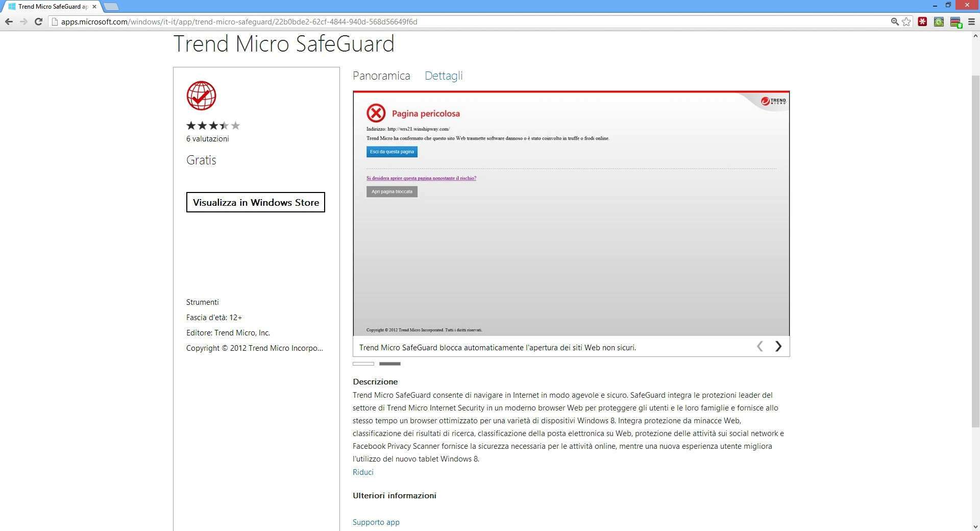
Task: Close the Trend Micro SafeGuard tab
Action: [94, 7]
